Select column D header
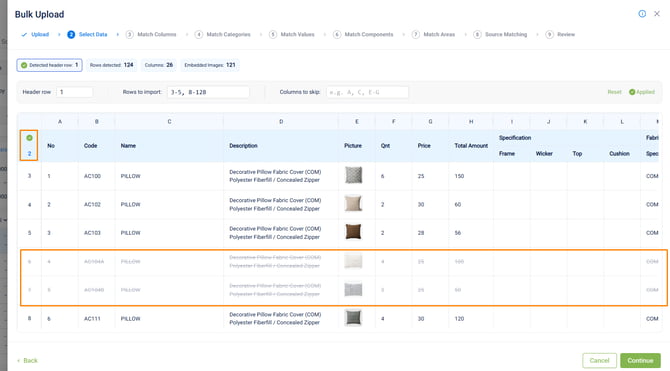This screenshot has height=371, width=670. coord(281,122)
